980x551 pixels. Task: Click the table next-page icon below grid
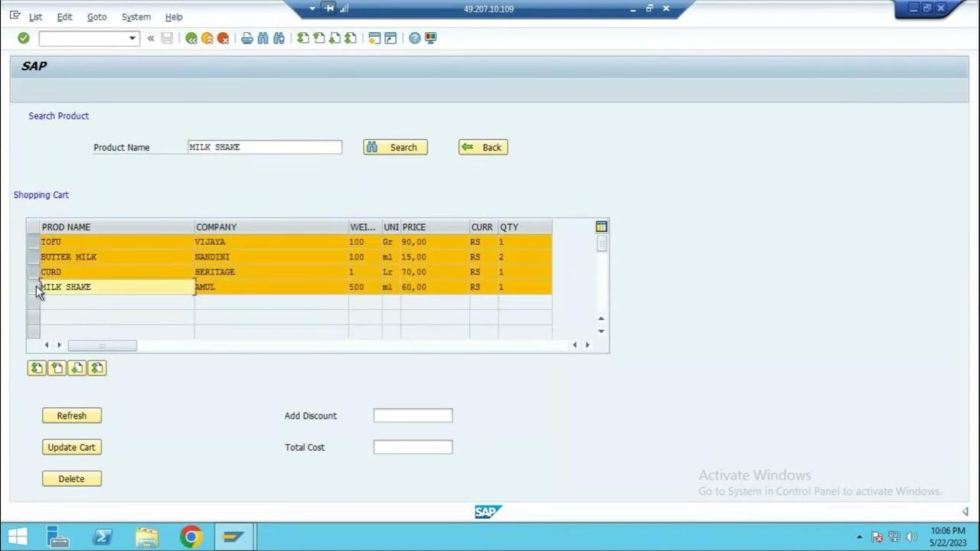pyautogui.click(x=77, y=368)
